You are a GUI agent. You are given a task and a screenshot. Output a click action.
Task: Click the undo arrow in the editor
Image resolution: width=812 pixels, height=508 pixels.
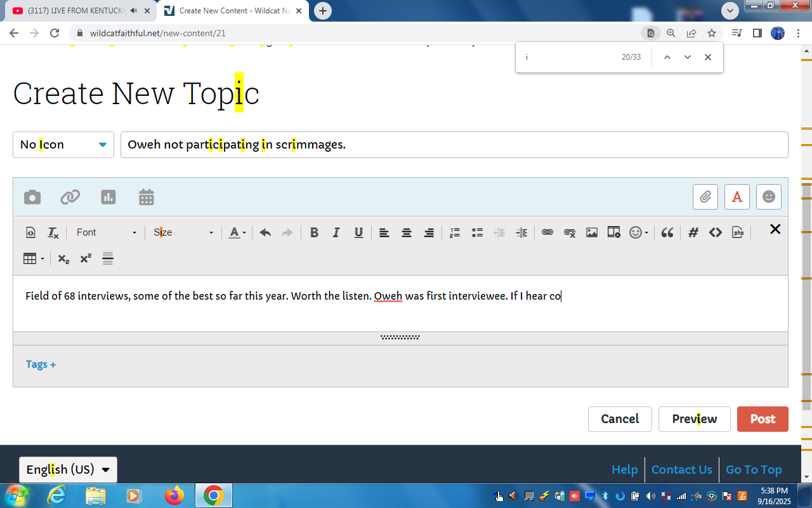265,232
